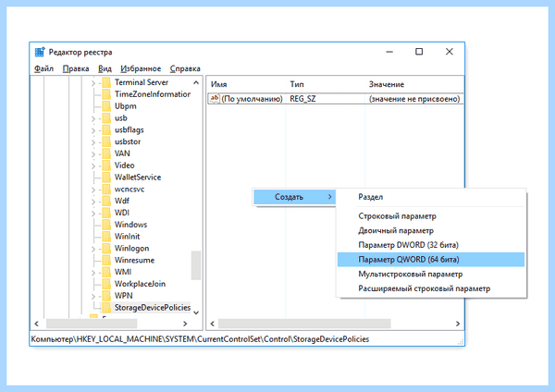Click the usbstor folder icon
The height and width of the screenshot is (392, 555).
coord(106,141)
